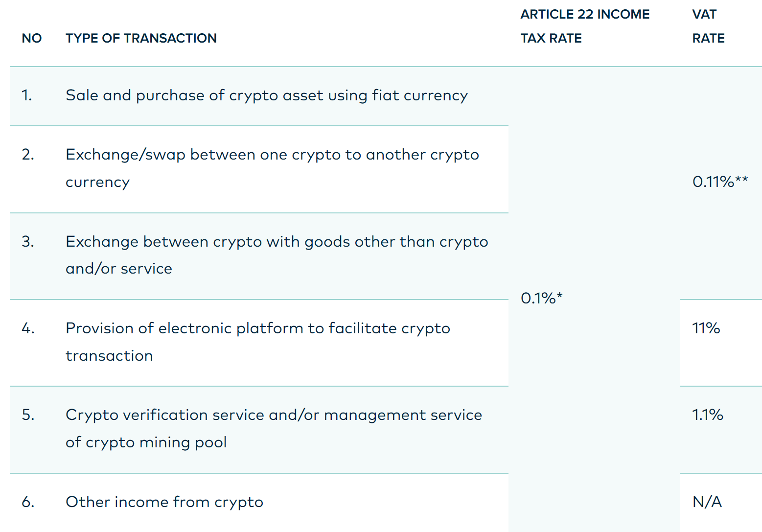Click the "NO" column header
The image size is (762, 532).
pos(32,38)
